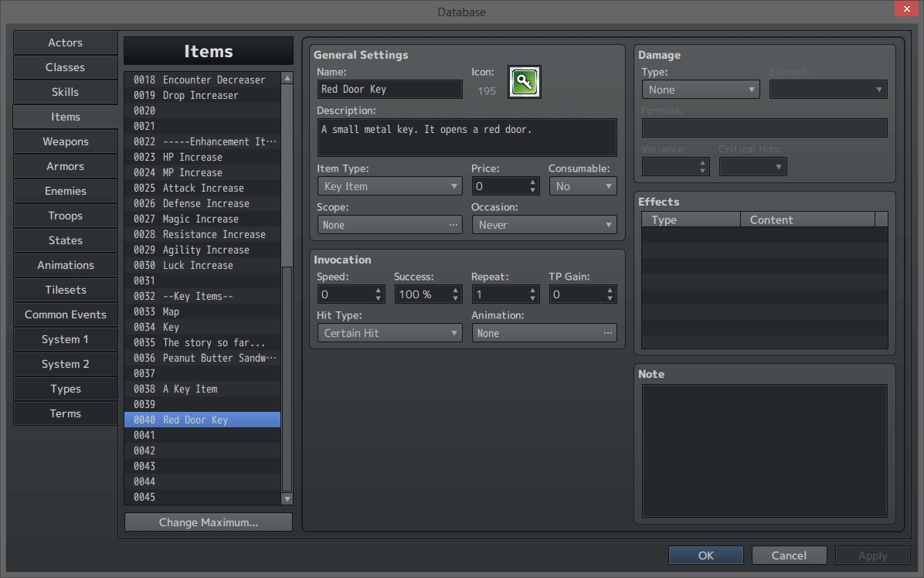Select item 0026 Defense Increase

tap(202, 203)
